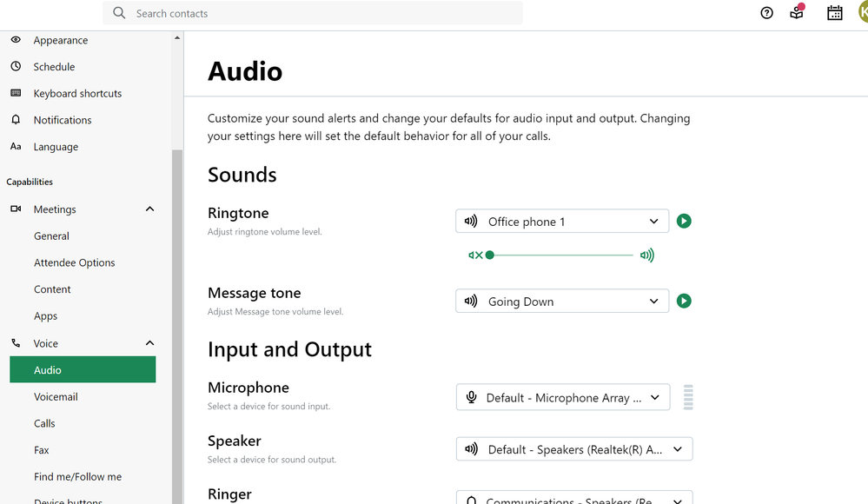Select Attendee Options under Meetings

click(x=74, y=263)
